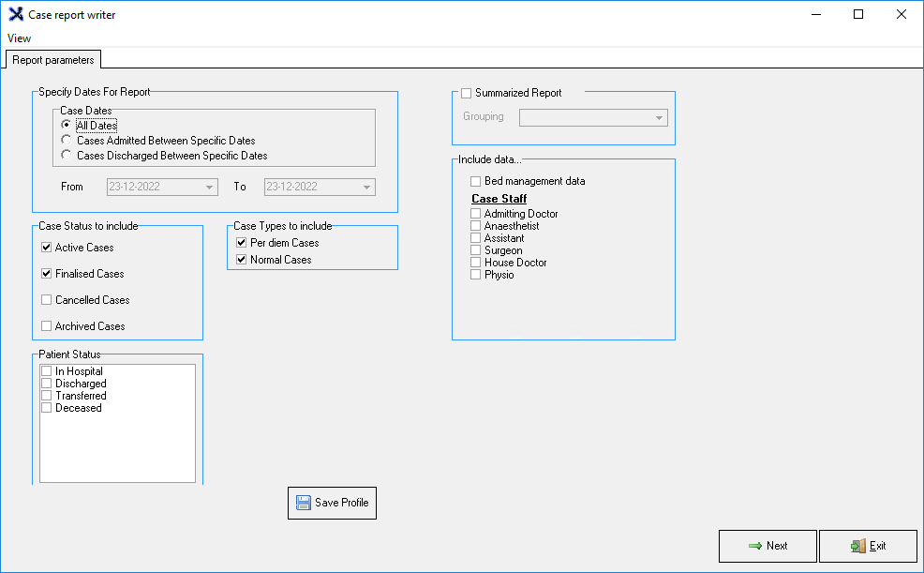924x573 pixels.
Task: Expand the Grouping dropdown list
Action: [x=659, y=118]
